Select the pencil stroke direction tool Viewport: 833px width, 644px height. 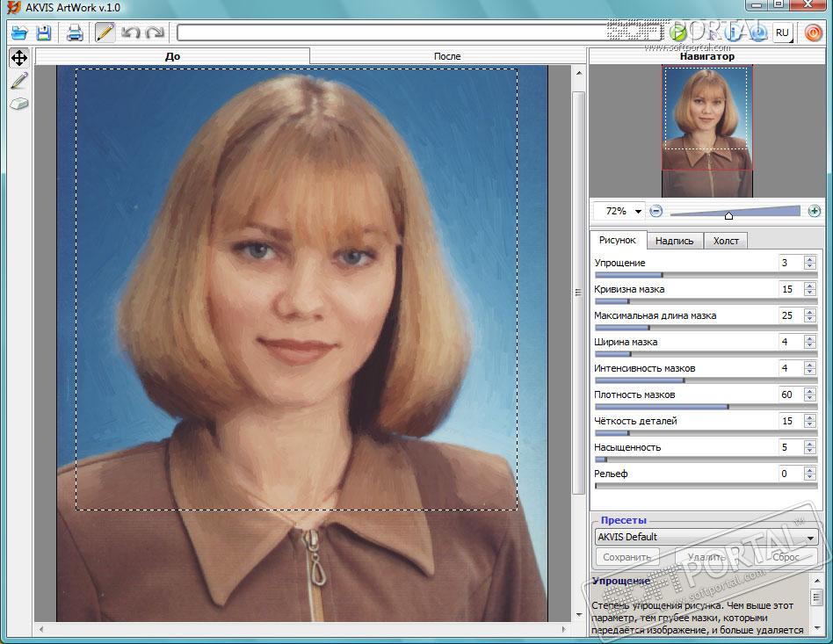click(x=19, y=81)
